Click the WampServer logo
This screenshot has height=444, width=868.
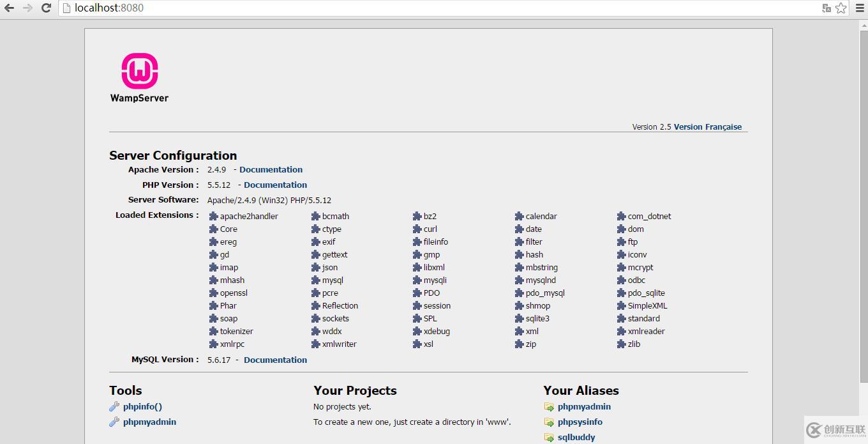click(x=139, y=77)
